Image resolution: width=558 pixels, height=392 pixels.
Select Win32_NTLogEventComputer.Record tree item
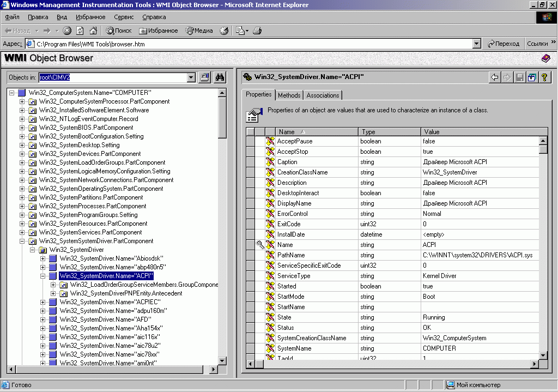click(x=89, y=119)
